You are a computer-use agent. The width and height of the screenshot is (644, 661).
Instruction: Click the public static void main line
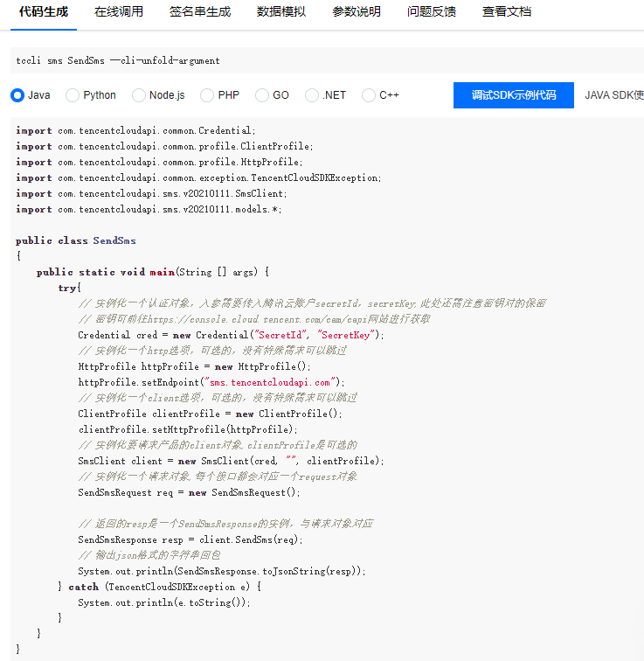[x=153, y=272]
